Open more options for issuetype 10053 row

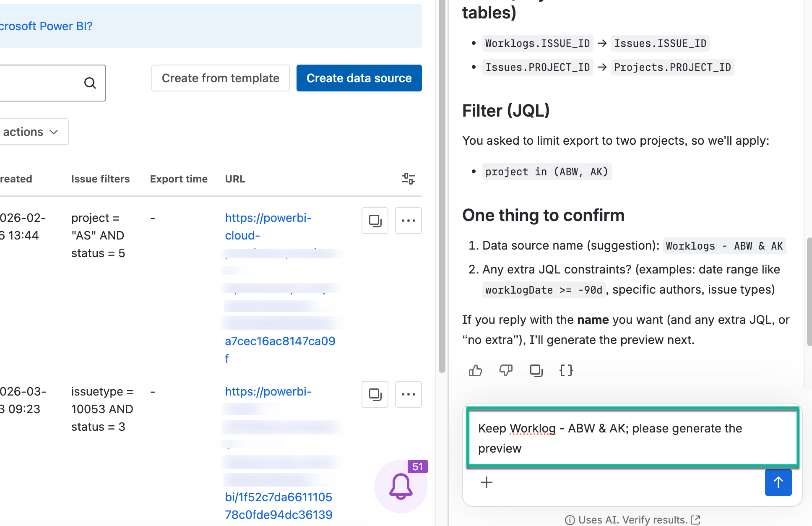click(x=409, y=394)
